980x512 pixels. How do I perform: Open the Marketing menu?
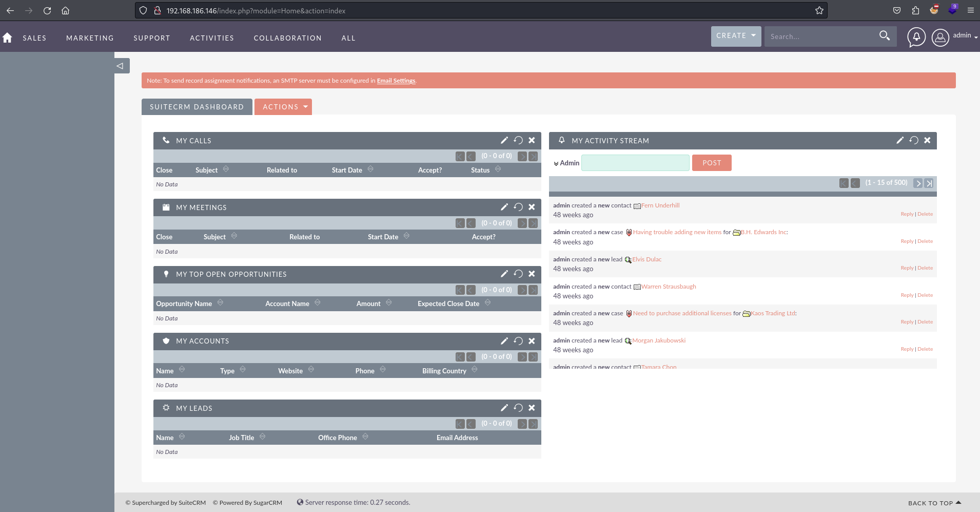tap(90, 38)
